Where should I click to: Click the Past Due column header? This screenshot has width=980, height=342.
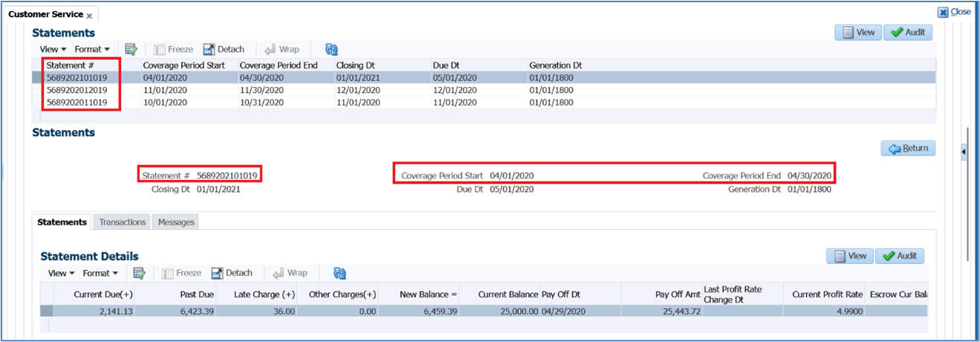198,294
